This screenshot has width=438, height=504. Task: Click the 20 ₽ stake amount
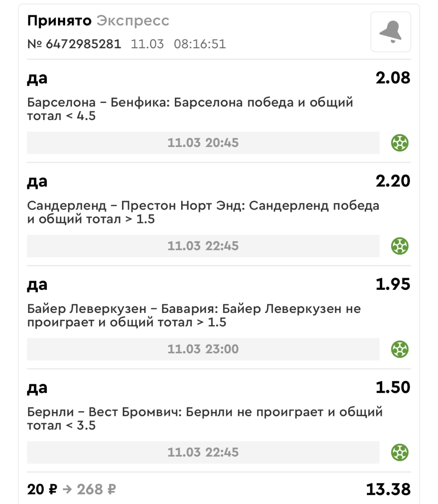coord(42,490)
